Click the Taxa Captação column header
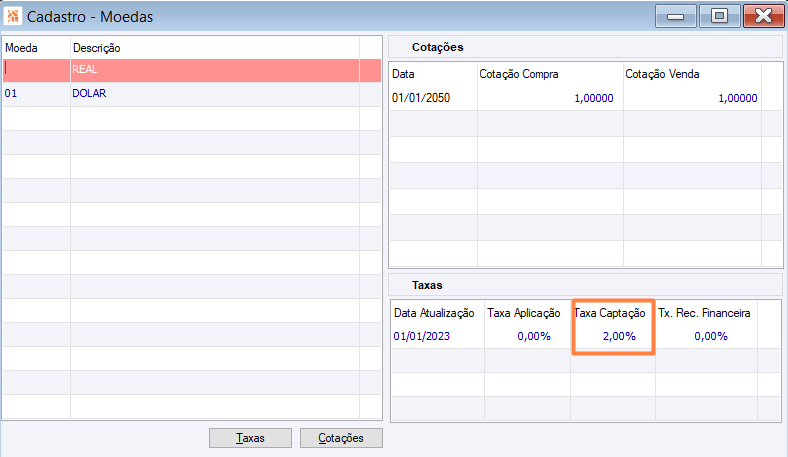The height and width of the screenshot is (457, 788). (613, 313)
